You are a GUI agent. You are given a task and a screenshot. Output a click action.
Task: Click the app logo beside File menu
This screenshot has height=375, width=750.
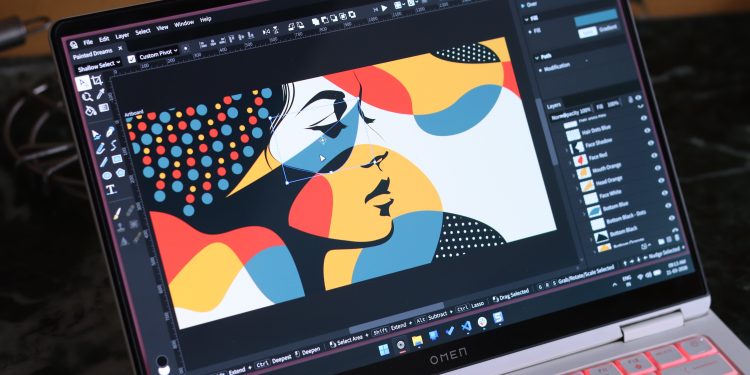(74, 44)
